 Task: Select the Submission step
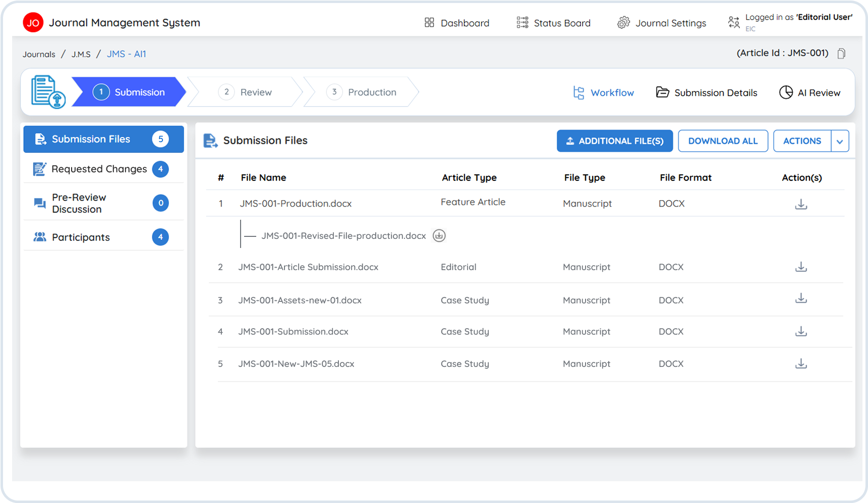coord(129,92)
